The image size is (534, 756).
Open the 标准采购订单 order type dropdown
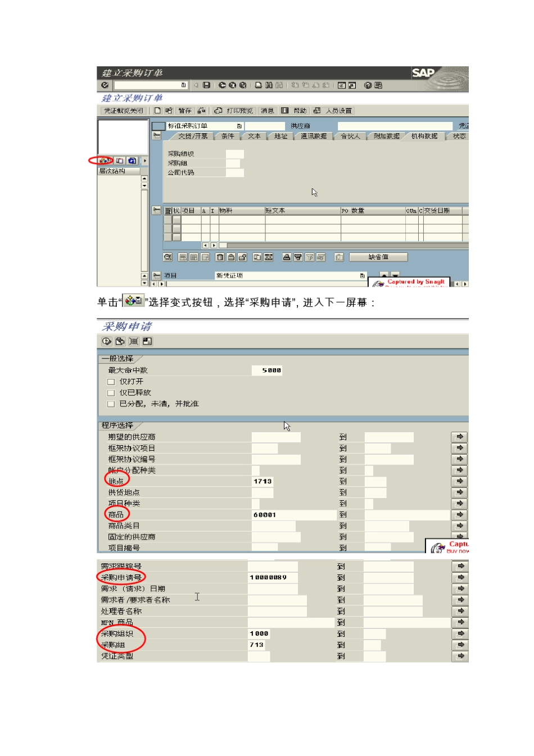point(239,126)
